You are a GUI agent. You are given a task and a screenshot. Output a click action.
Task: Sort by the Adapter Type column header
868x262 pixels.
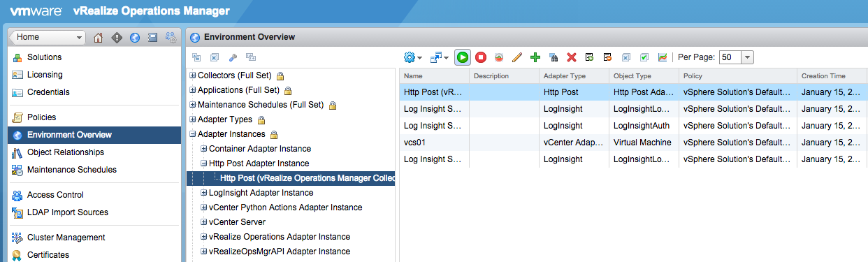click(x=574, y=75)
